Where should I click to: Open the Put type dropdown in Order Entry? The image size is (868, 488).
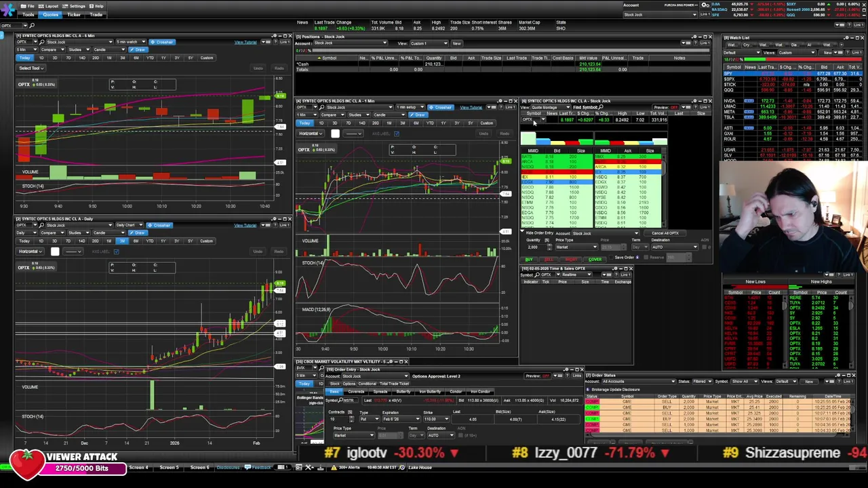click(369, 419)
